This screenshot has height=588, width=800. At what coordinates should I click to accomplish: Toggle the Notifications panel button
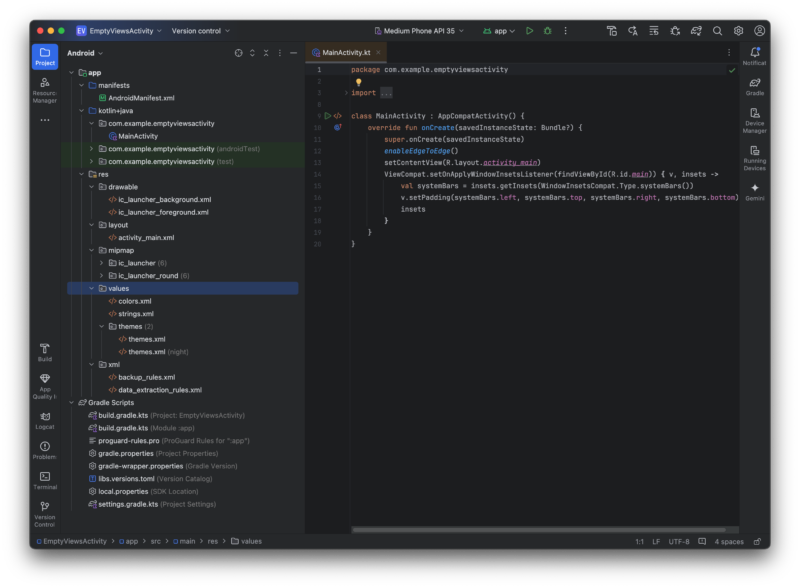click(x=754, y=56)
